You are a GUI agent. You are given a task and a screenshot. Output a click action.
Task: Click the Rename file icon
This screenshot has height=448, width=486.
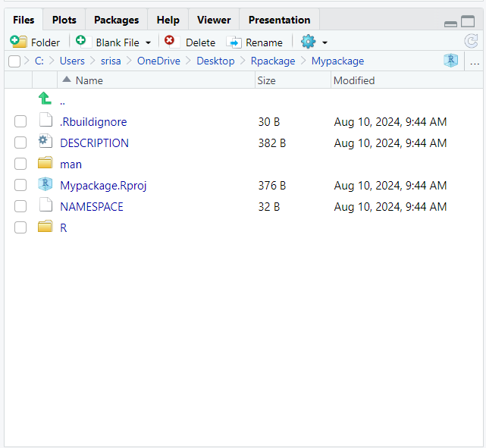[x=234, y=42]
